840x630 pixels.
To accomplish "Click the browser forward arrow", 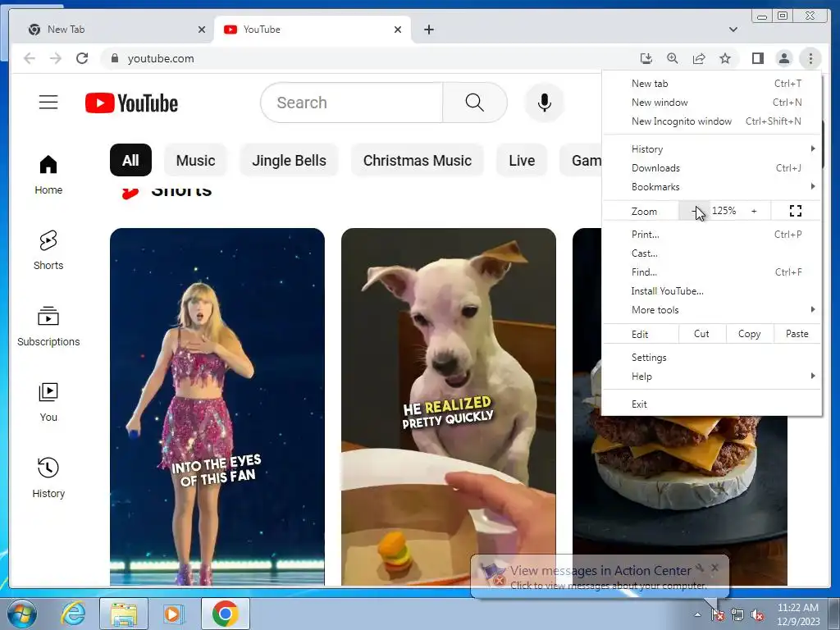I will tap(56, 58).
